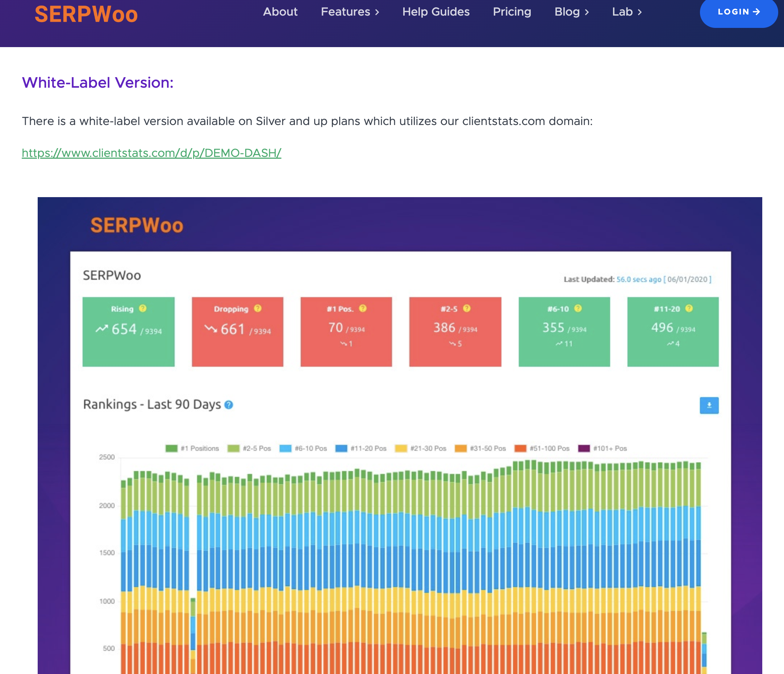Click the LOGIN button
784x674 pixels.
(739, 12)
